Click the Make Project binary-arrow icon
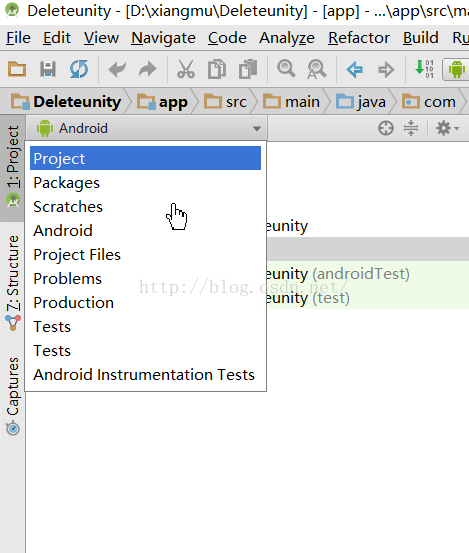 [x=424, y=69]
